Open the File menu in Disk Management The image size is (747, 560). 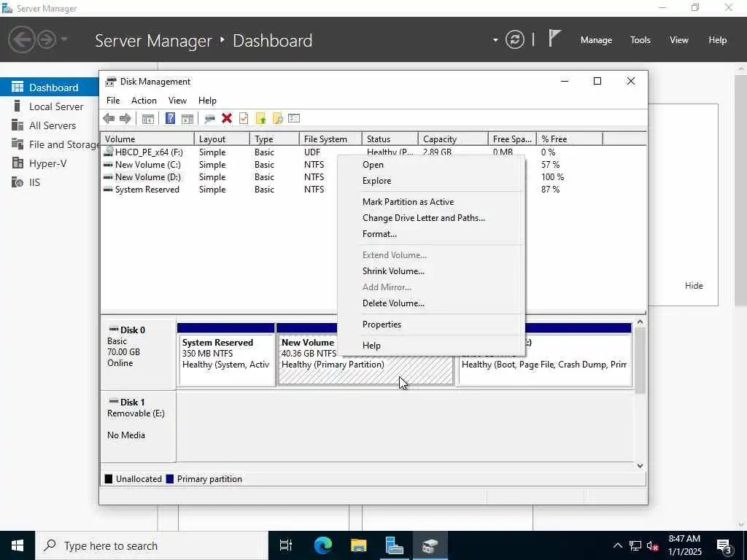[113, 101]
